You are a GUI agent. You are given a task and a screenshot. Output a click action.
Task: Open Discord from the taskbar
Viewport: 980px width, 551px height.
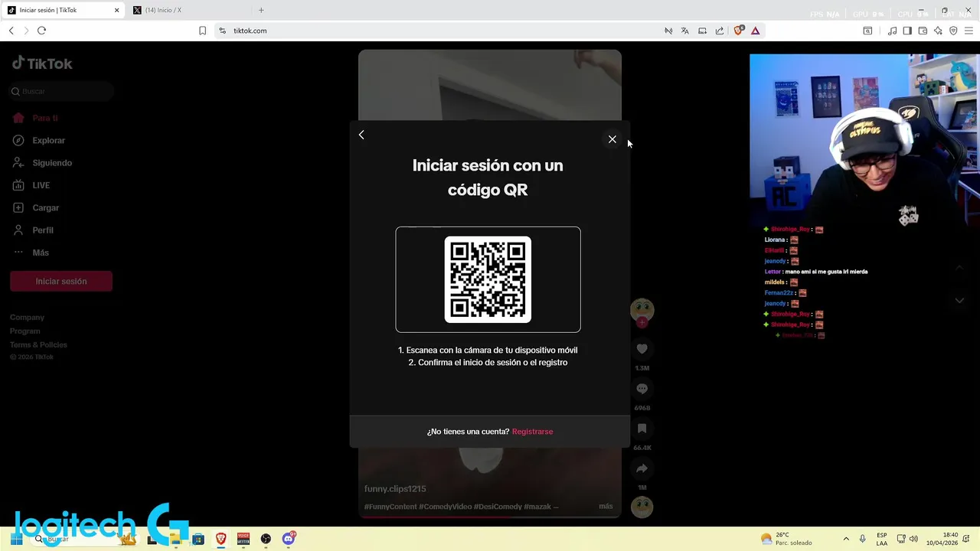[x=289, y=539]
